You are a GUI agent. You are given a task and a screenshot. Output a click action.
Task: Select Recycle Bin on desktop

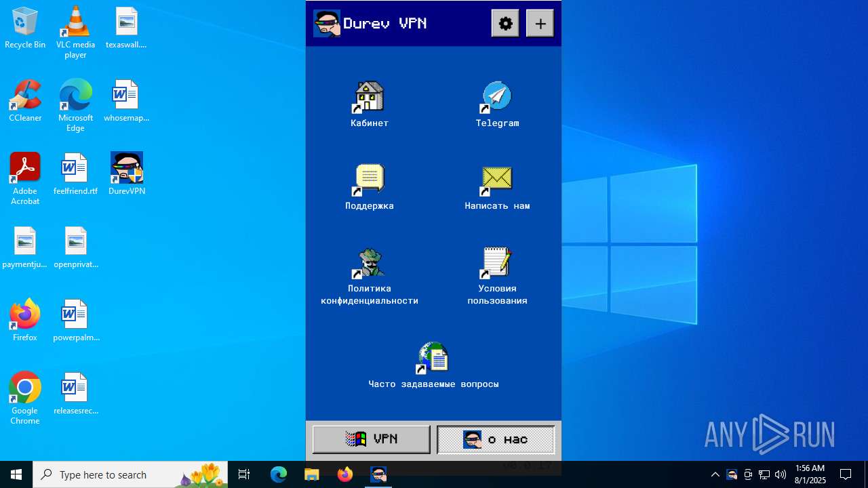[25, 28]
